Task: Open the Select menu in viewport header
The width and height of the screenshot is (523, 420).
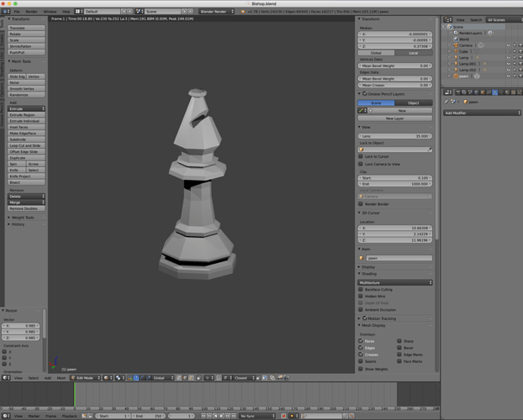Action: 34,378
